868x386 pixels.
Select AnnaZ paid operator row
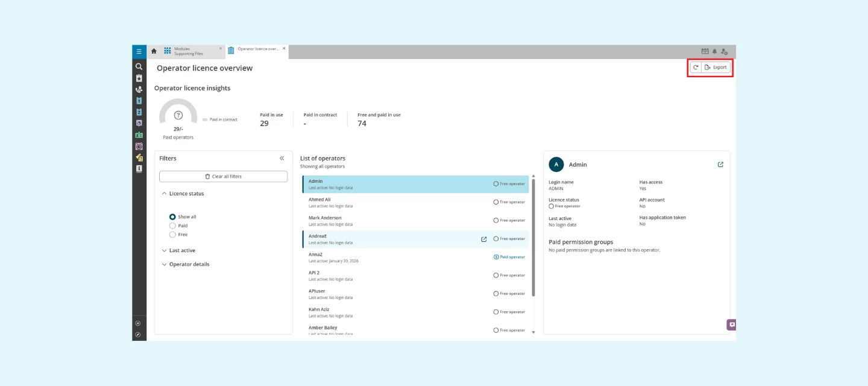pyautogui.click(x=415, y=257)
